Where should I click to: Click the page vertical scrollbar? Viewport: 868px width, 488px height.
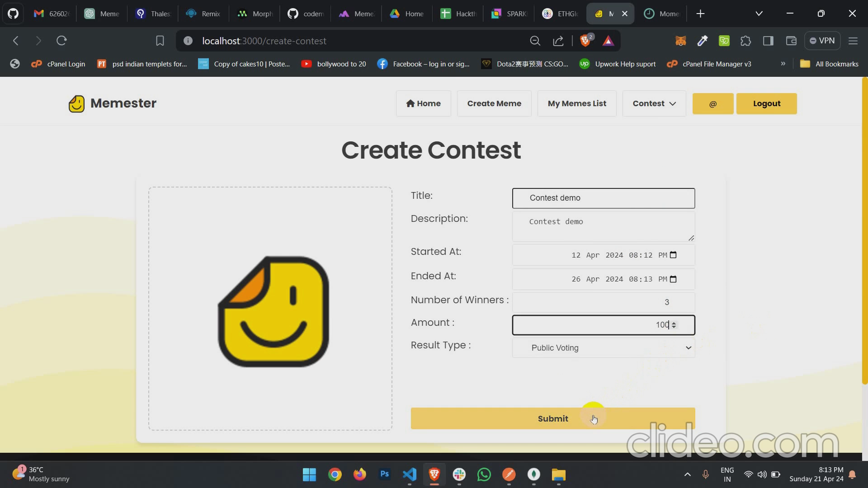pyautogui.click(x=865, y=230)
